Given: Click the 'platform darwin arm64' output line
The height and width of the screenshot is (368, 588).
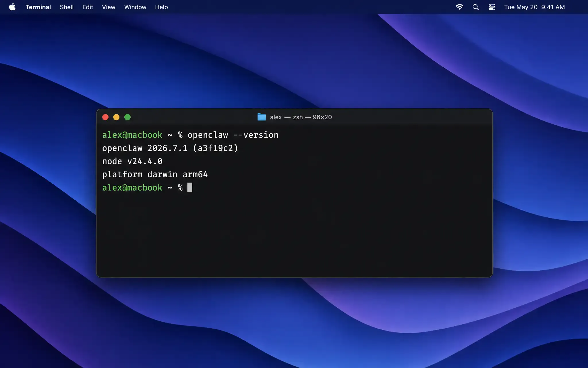Looking at the screenshot, I should click(x=155, y=175).
